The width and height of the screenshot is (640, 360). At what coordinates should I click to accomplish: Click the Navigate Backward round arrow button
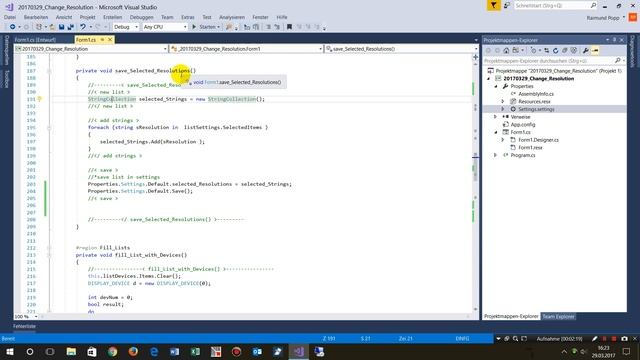(13, 27)
